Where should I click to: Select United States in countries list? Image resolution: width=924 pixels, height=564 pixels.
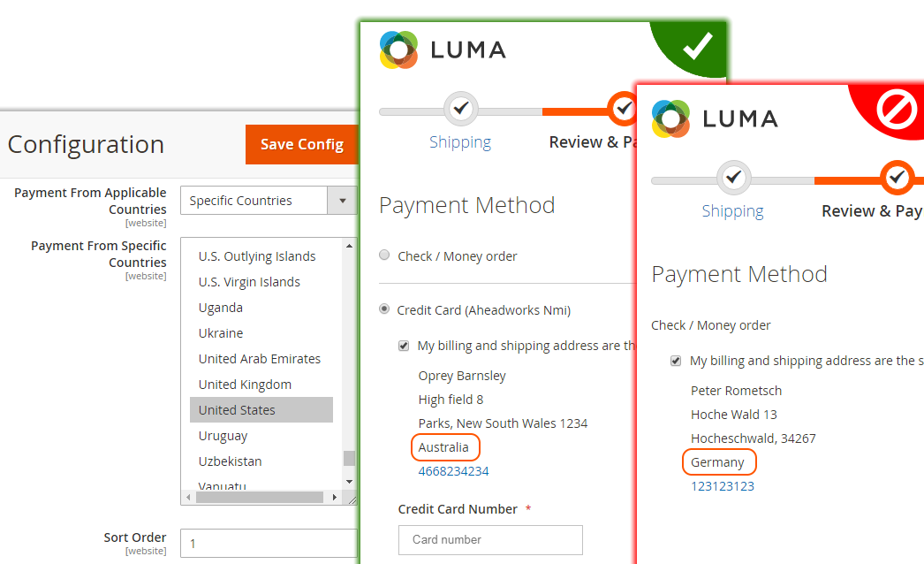pyautogui.click(x=261, y=410)
